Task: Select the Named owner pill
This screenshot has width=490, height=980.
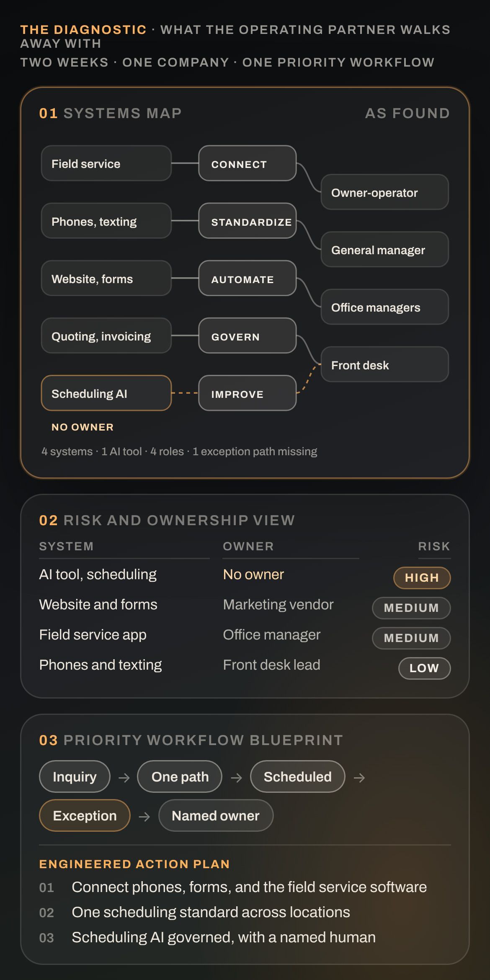Action: point(216,815)
